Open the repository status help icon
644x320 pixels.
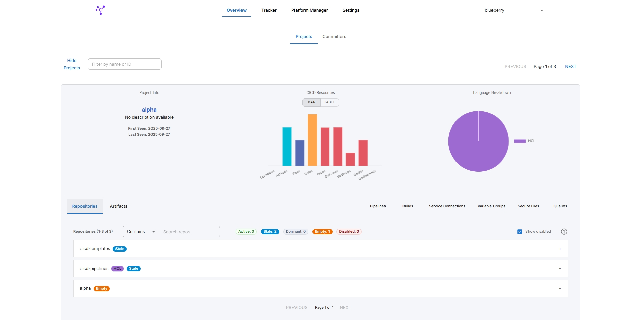click(564, 232)
